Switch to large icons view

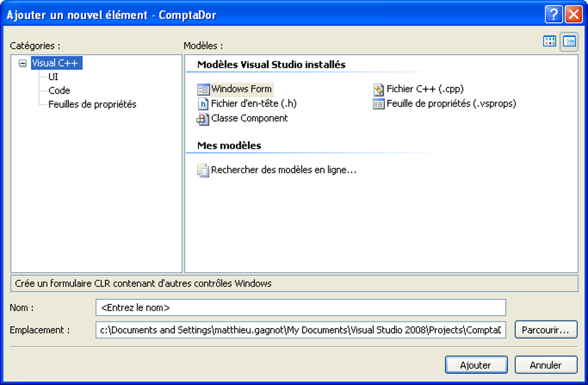[550, 41]
